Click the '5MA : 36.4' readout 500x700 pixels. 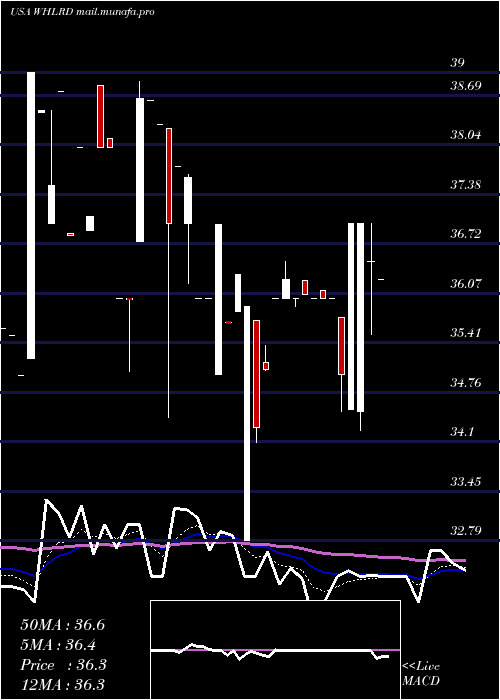coord(58,645)
